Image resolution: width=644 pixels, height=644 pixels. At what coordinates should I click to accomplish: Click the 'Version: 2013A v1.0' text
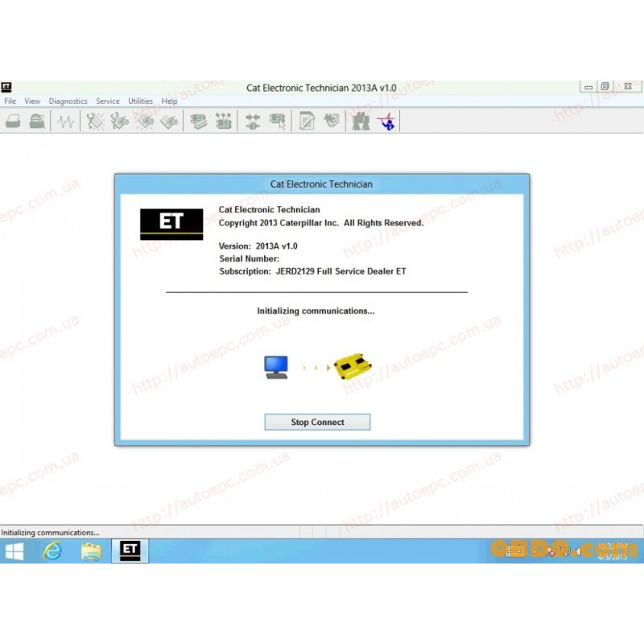click(x=258, y=246)
